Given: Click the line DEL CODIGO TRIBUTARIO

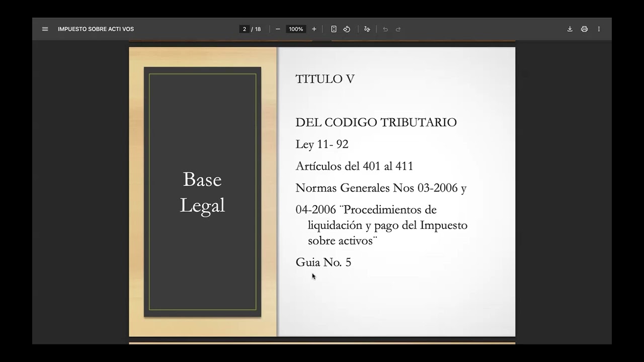Looking at the screenshot, I should pos(376,123).
